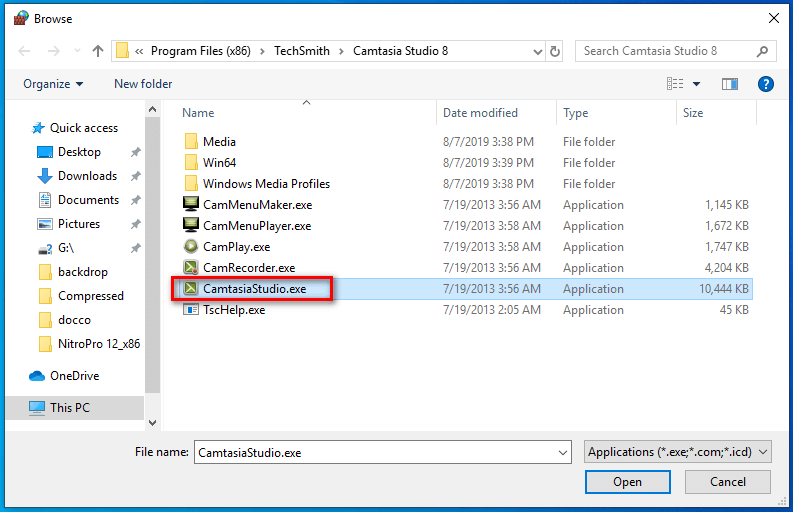Sort by Size column
The height and width of the screenshot is (512, 793).
(x=693, y=113)
